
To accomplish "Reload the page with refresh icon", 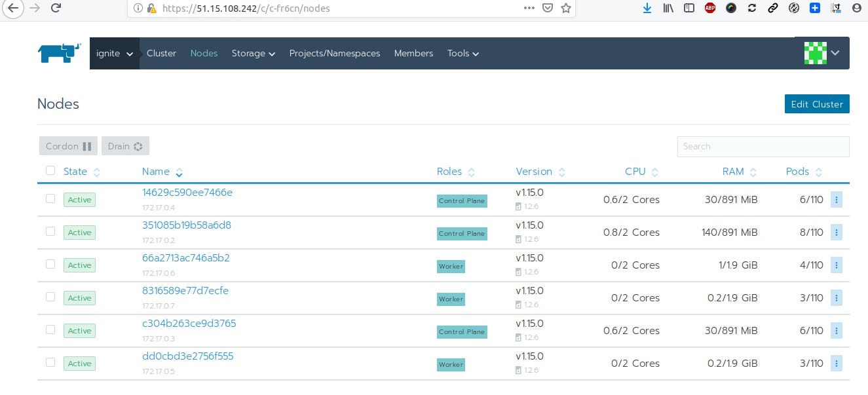I will (x=56, y=9).
